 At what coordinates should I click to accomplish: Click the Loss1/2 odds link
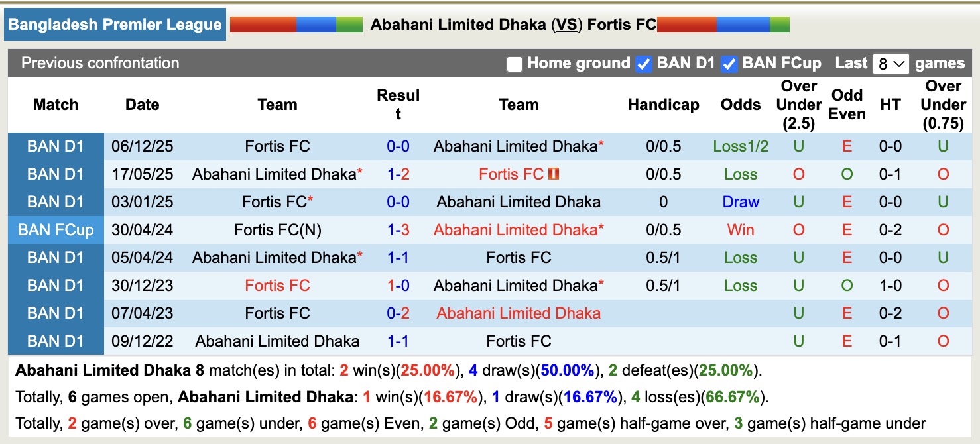click(x=741, y=146)
